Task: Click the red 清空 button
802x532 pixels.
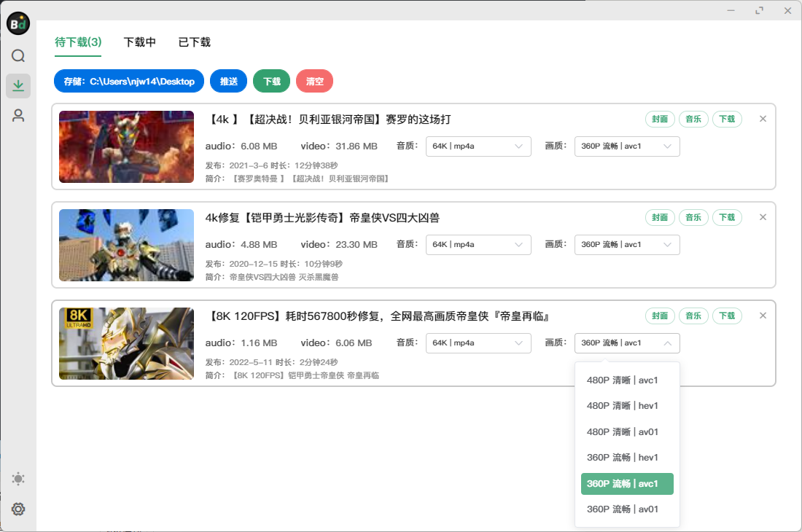Action: pyautogui.click(x=314, y=81)
